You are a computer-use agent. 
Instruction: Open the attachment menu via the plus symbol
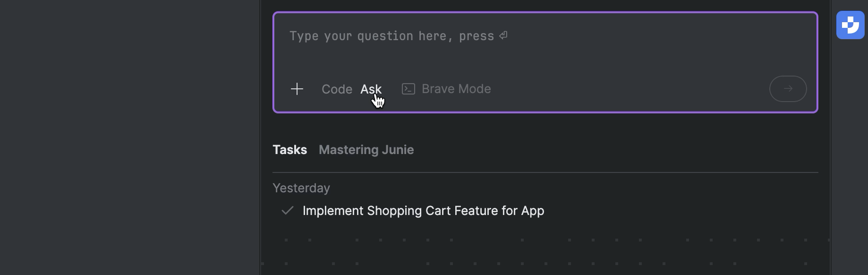297,89
